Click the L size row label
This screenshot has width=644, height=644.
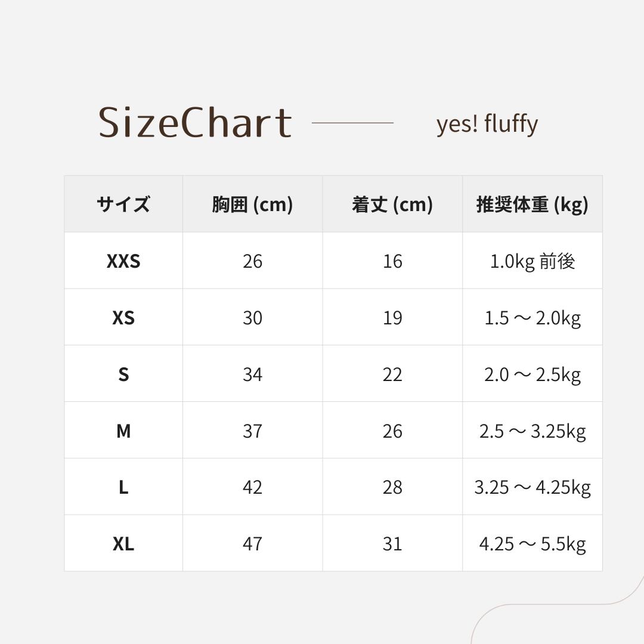(x=123, y=488)
